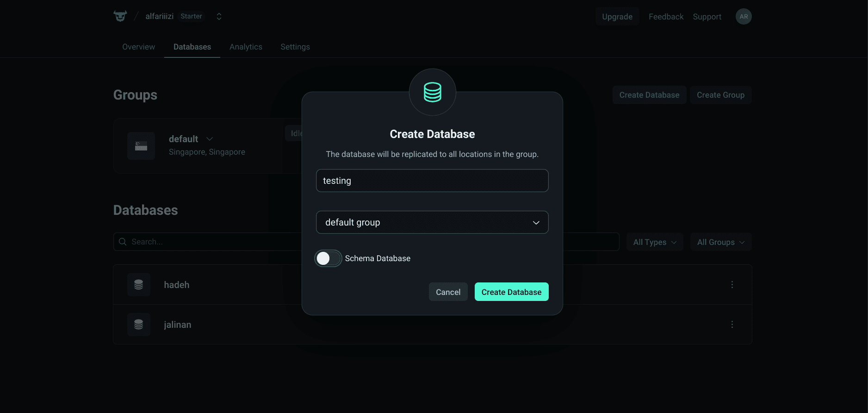Viewport: 868px width, 413px height.
Task: Open the AR user avatar menu
Action: point(744,17)
